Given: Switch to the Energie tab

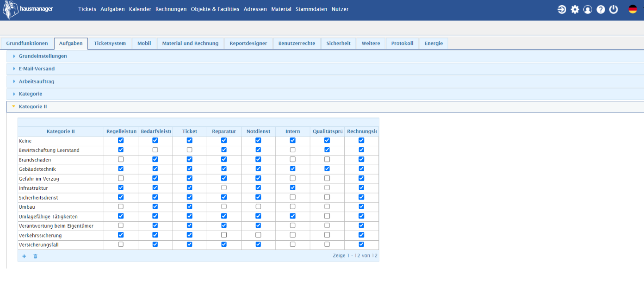Looking at the screenshot, I should coord(433,44).
